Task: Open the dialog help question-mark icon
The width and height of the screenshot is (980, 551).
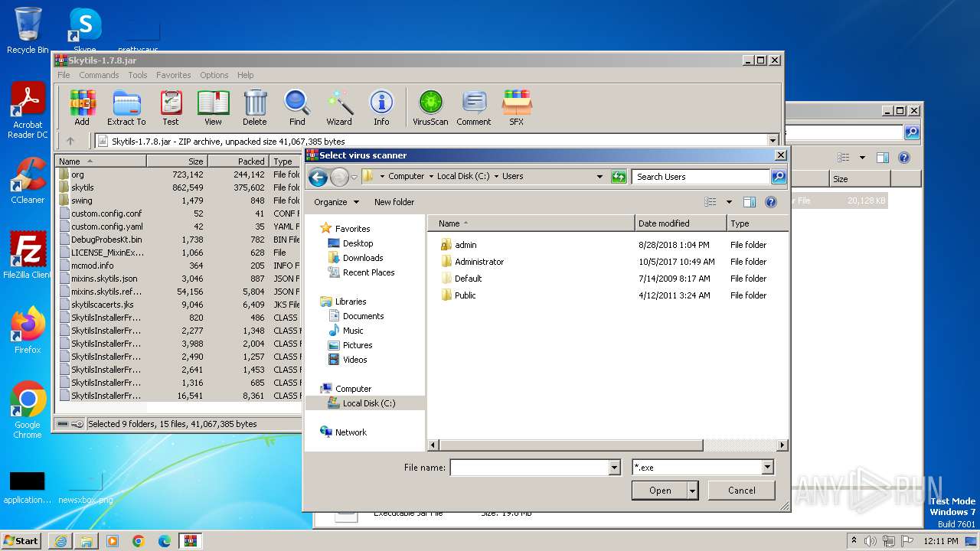Action: coord(771,202)
